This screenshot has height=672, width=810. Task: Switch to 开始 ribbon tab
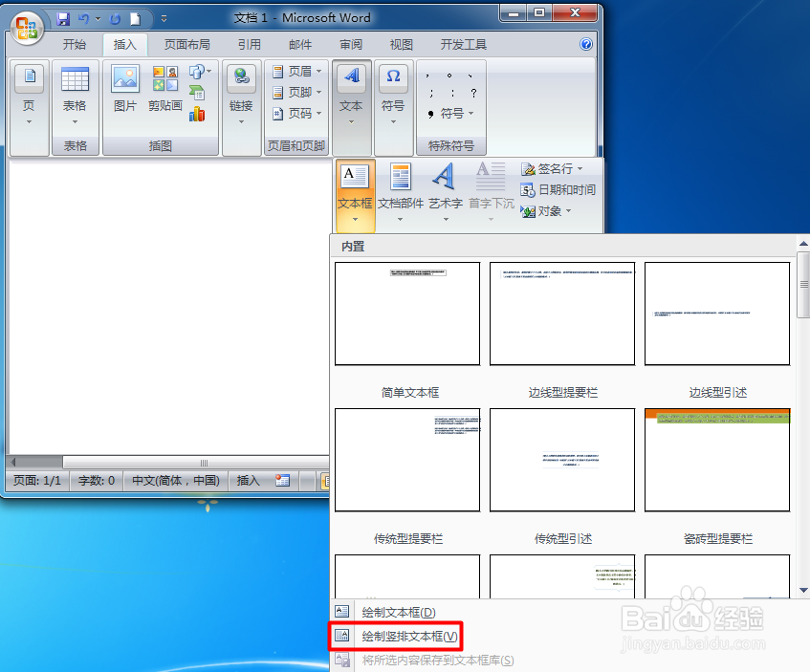tap(75, 44)
